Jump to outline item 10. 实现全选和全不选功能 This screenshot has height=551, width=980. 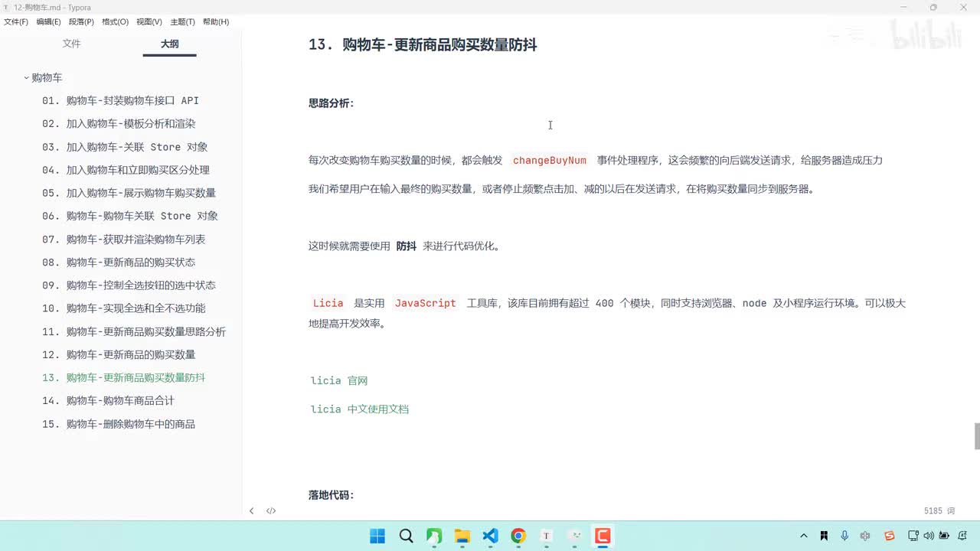[123, 308]
